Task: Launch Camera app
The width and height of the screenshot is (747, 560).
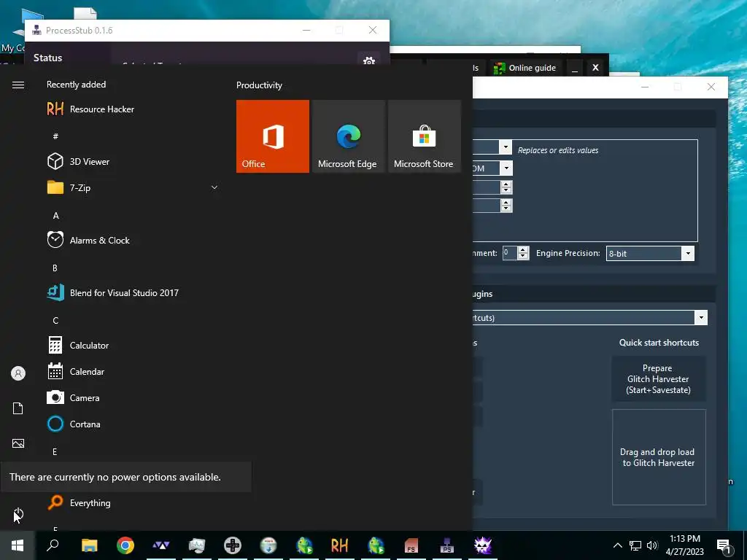Action: [x=133, y=397]
